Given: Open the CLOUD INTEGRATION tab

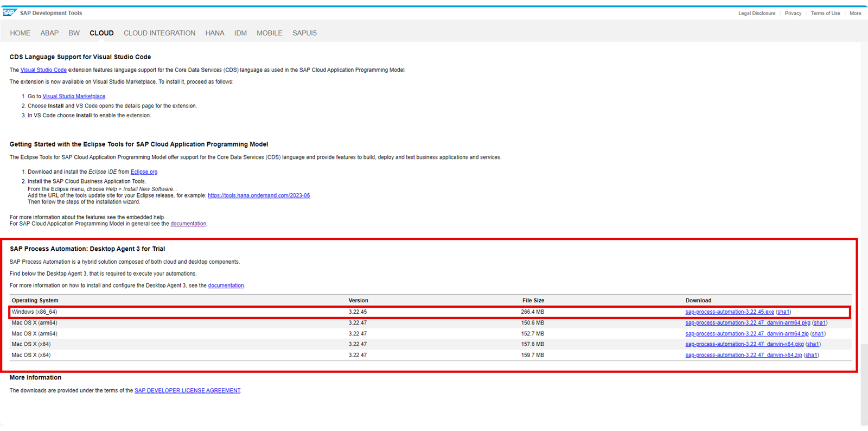Looking at the screenshot, I should tap(159, 33).
